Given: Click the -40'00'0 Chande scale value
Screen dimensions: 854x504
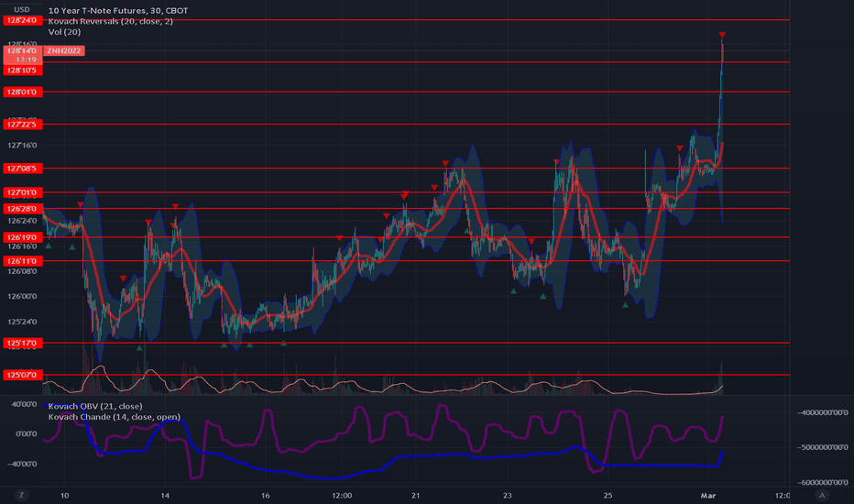Looking at the screenshot, I should point(23,464).
